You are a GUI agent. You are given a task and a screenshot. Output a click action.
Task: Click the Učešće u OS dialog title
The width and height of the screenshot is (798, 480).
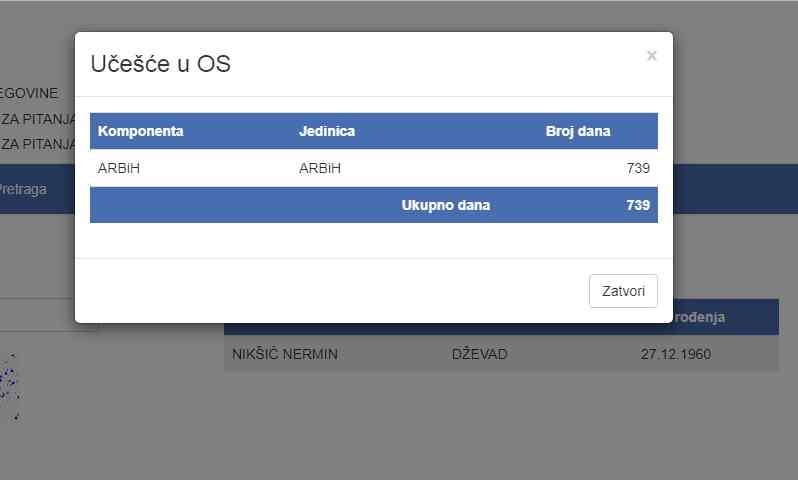(160, 64)
